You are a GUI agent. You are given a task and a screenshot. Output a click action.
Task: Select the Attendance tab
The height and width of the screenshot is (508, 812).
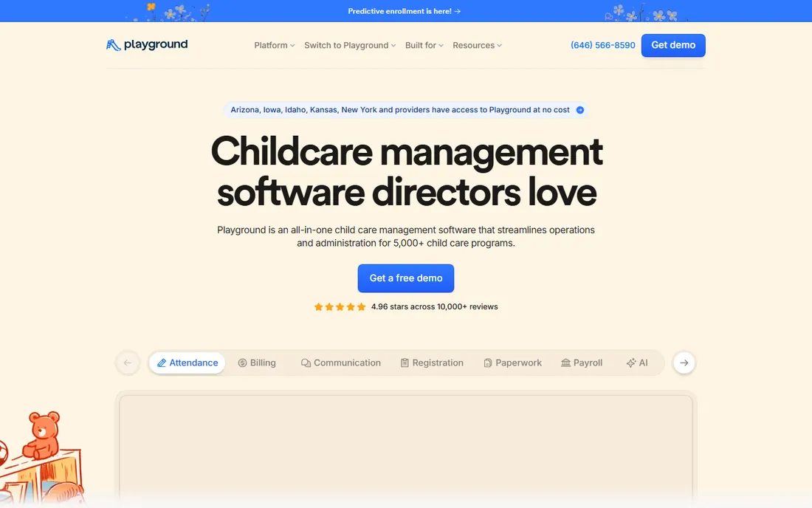187,363
